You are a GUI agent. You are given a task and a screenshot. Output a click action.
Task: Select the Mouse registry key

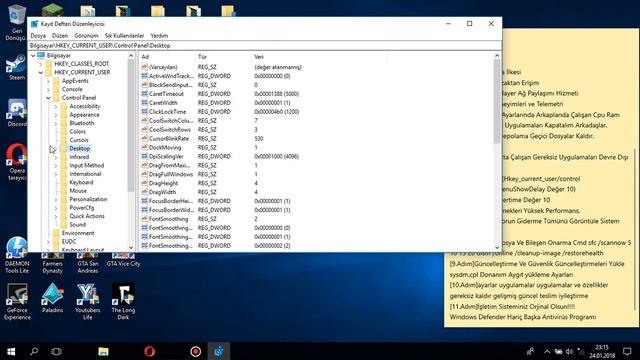[78, 191]
